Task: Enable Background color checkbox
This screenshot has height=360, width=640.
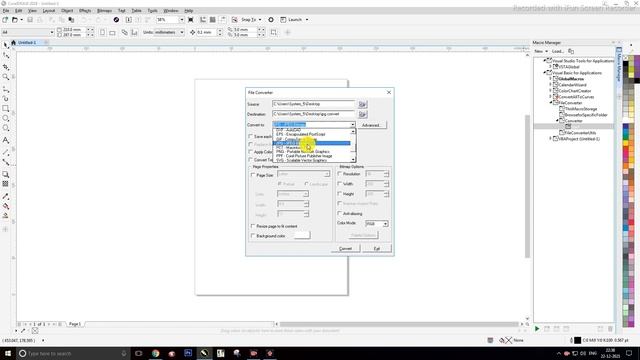Action: click(253, 236)
